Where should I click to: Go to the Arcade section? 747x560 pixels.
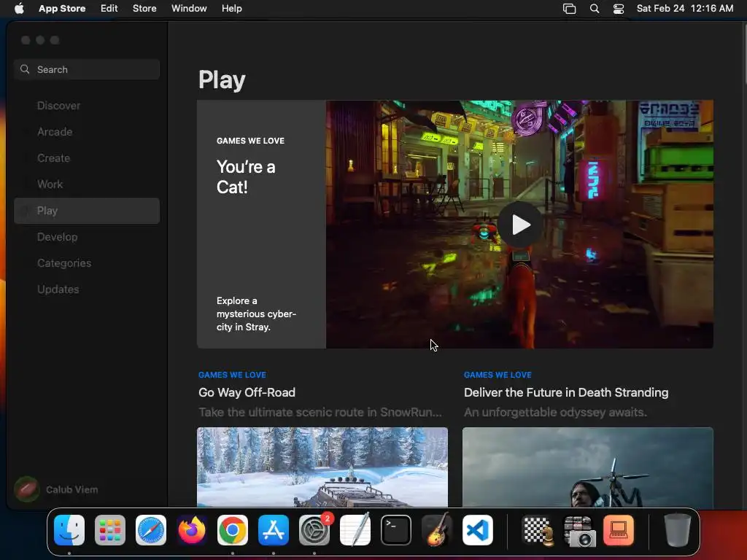click(x=87, y=132)
